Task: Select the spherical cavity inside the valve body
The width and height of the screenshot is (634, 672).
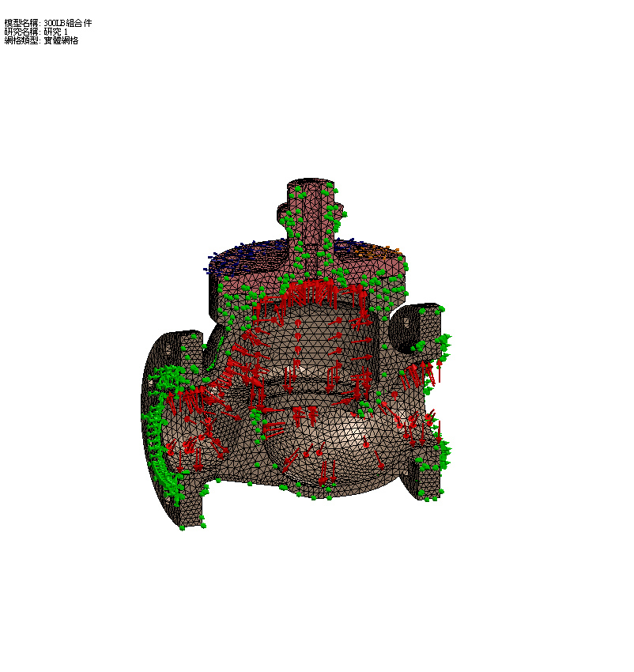Action: pyautogui.click(x=334, y=446)
